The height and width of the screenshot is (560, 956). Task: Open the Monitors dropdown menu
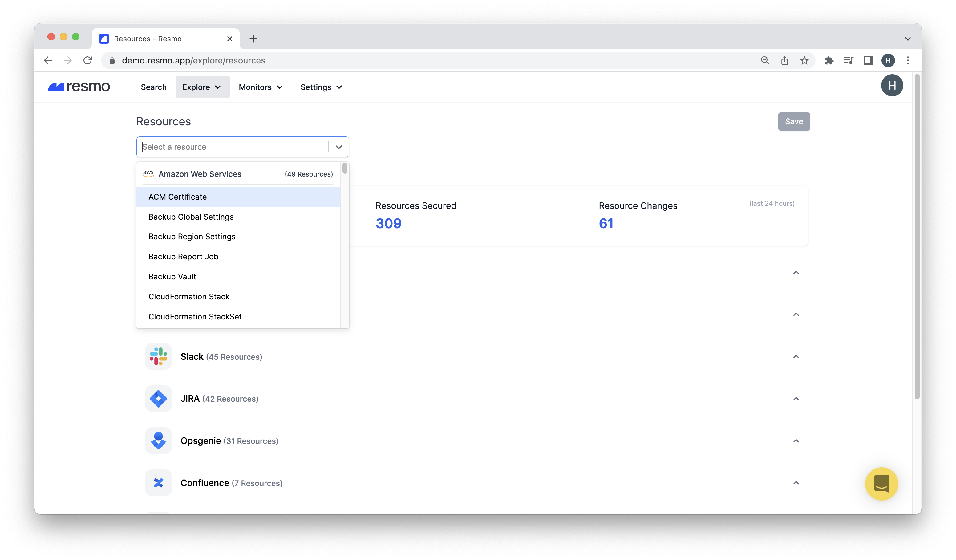(261, 87)
